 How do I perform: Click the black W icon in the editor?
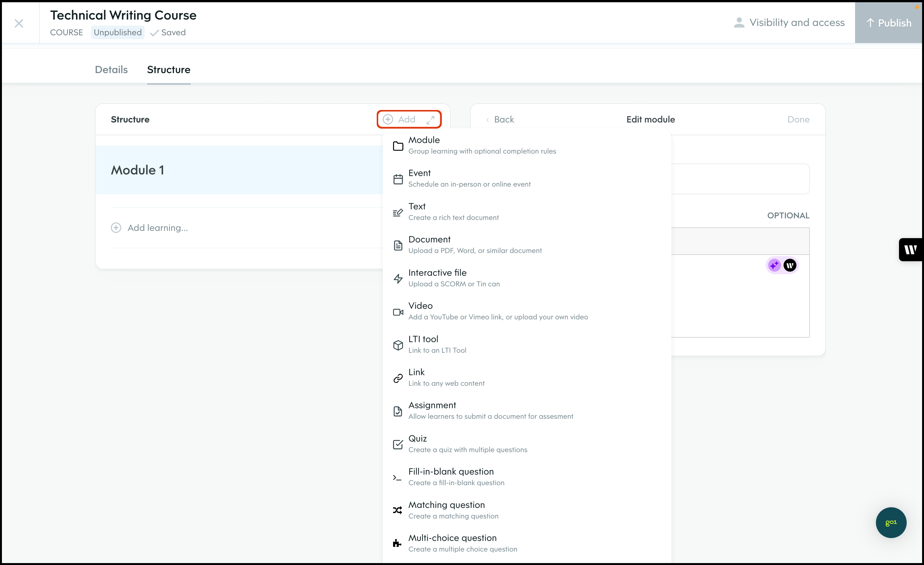[790, 266]
